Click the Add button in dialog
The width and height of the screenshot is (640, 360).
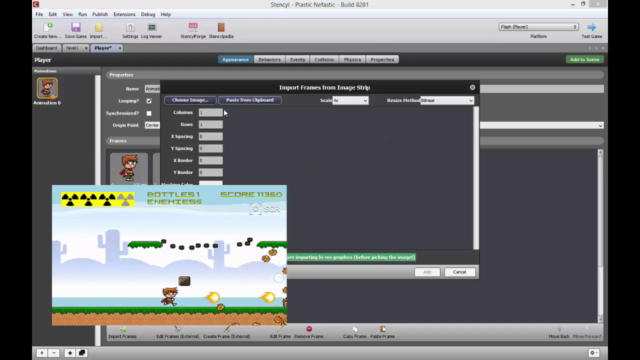pos(427,272)
